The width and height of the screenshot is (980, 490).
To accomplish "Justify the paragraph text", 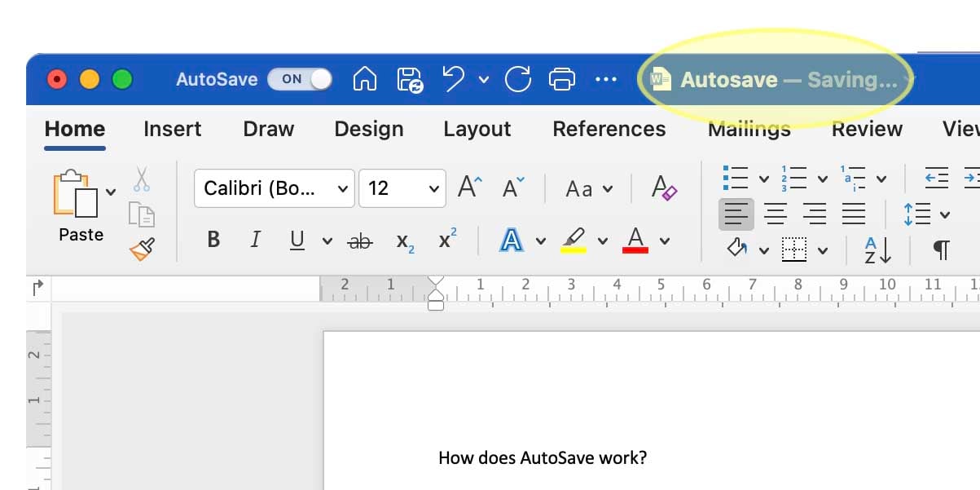I will point(853,214).
